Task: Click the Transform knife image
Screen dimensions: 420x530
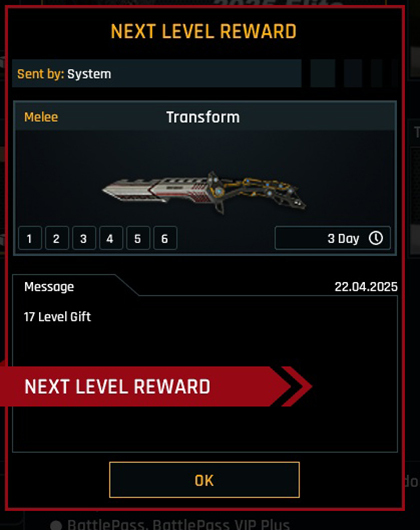Action: pos(204,192)
